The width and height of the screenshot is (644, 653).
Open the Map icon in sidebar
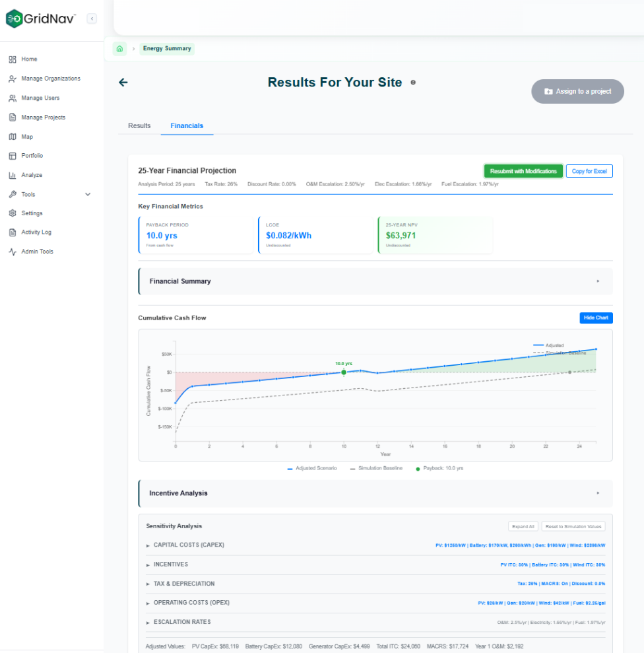click(12, 137)
